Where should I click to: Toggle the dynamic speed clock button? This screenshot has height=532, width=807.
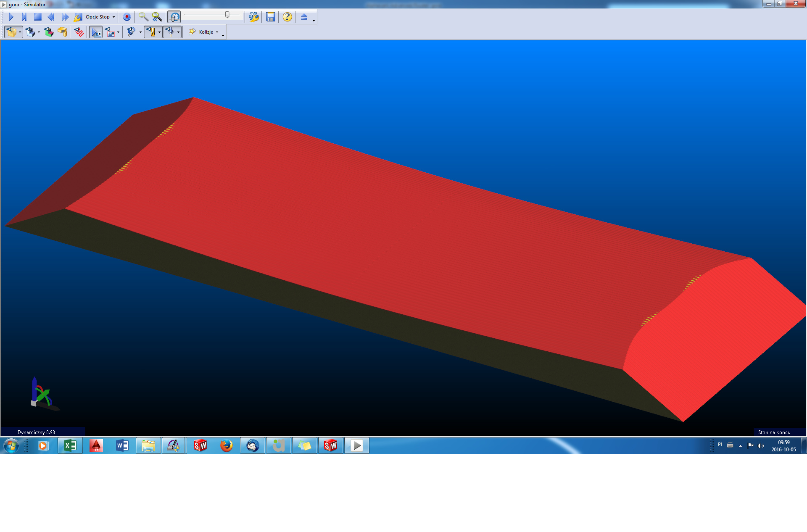click(x=174, y=17)
